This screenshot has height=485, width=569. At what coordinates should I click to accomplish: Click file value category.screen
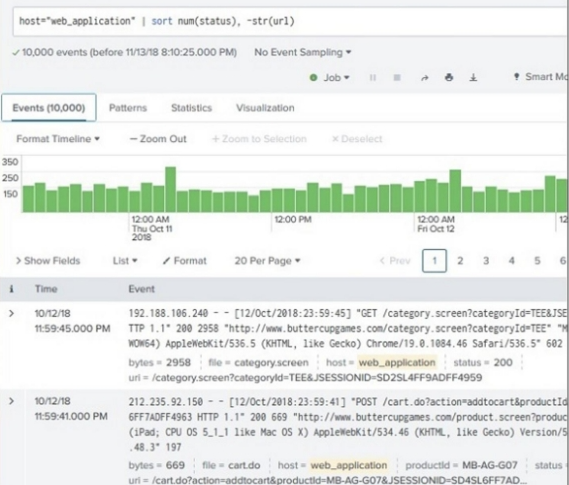pyautogui.click(x=271, y=363)
